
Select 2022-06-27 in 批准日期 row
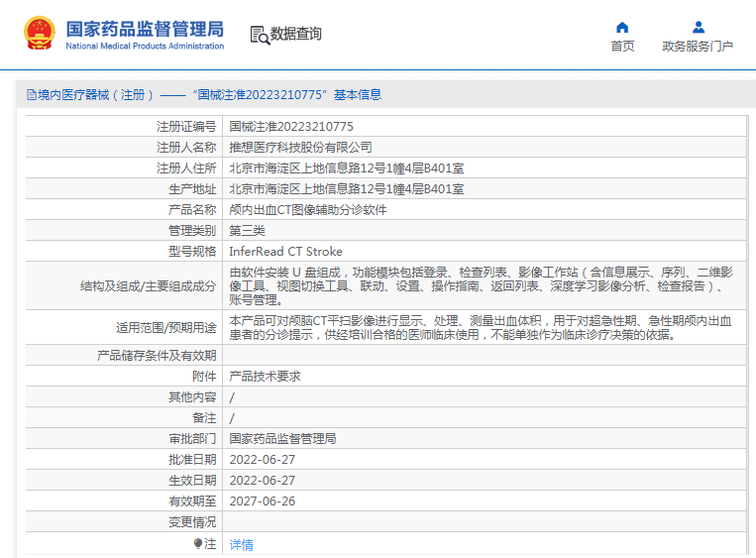(x=263, y=460)
